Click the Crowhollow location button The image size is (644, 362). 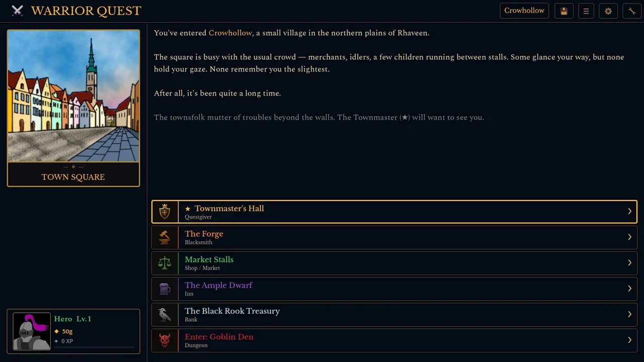click(x=524, y=11)
